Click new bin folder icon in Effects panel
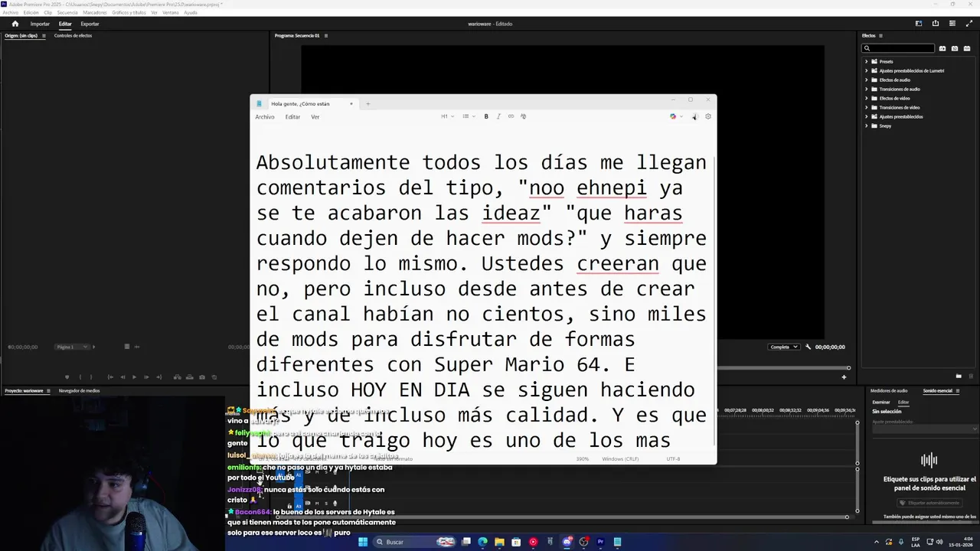 (x=959, y=376)
